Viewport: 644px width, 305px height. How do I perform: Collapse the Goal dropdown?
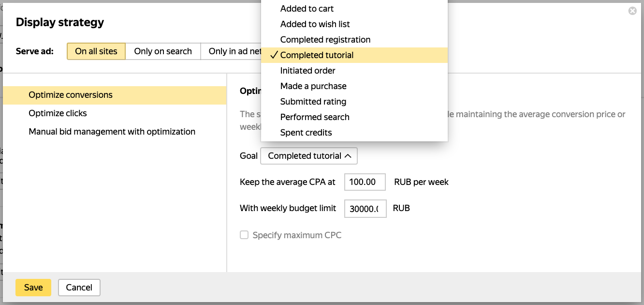(309, 156)
